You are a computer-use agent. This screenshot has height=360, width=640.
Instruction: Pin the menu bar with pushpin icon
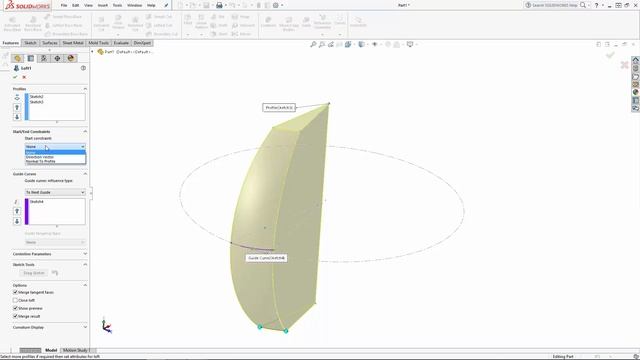point(166,5)
